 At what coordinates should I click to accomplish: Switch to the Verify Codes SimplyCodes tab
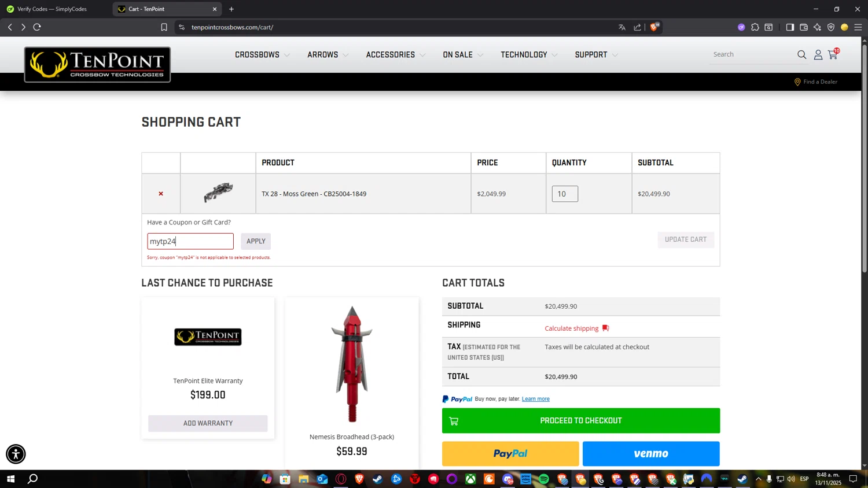pyautogui.click(x=52, y=9)
